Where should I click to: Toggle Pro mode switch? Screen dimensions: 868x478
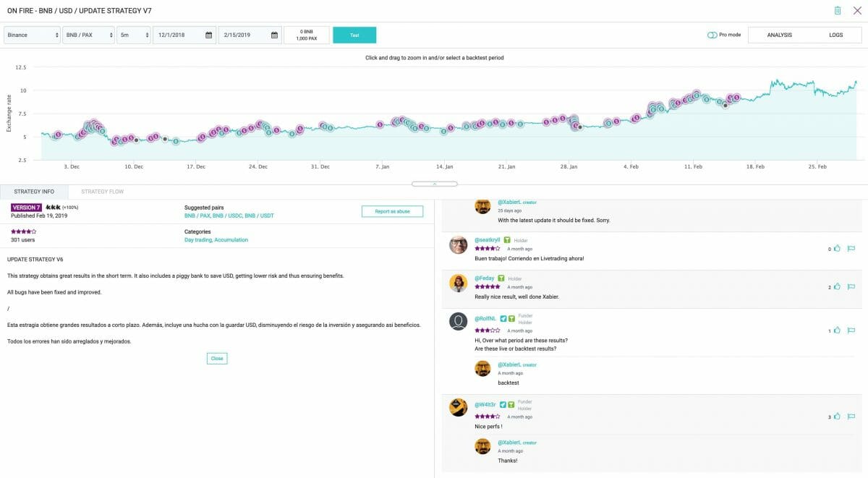(x=712, y=35)
